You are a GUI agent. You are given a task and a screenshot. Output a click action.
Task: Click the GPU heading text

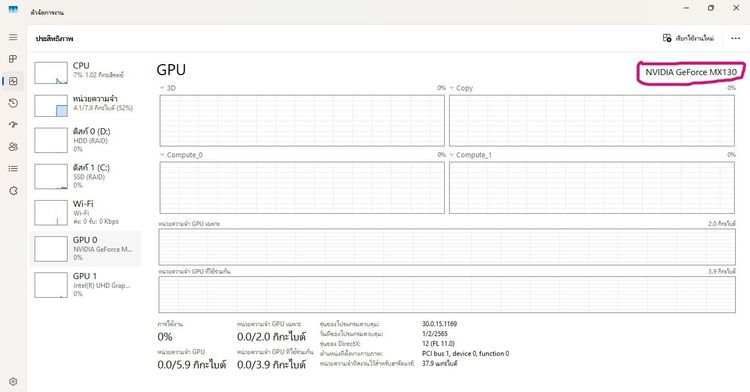tap(171, 70)
